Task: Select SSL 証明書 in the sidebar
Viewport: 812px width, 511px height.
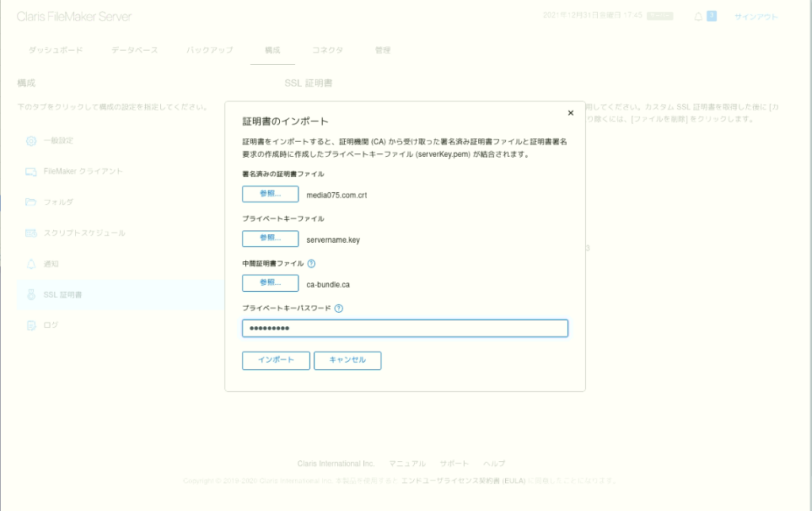Action: (x=63, y=294)
